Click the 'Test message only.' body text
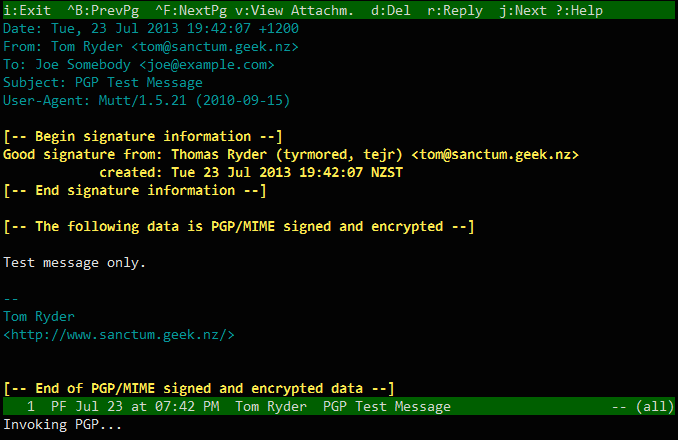678x440 pixels. pyautogui.click(x=74, y=263)
